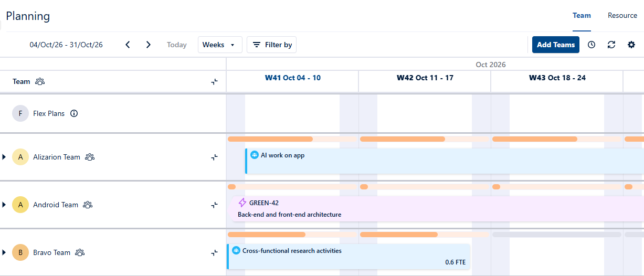Click the Planning page title
This screenshot has width=644, height=276.
click(x=28, y=16)
